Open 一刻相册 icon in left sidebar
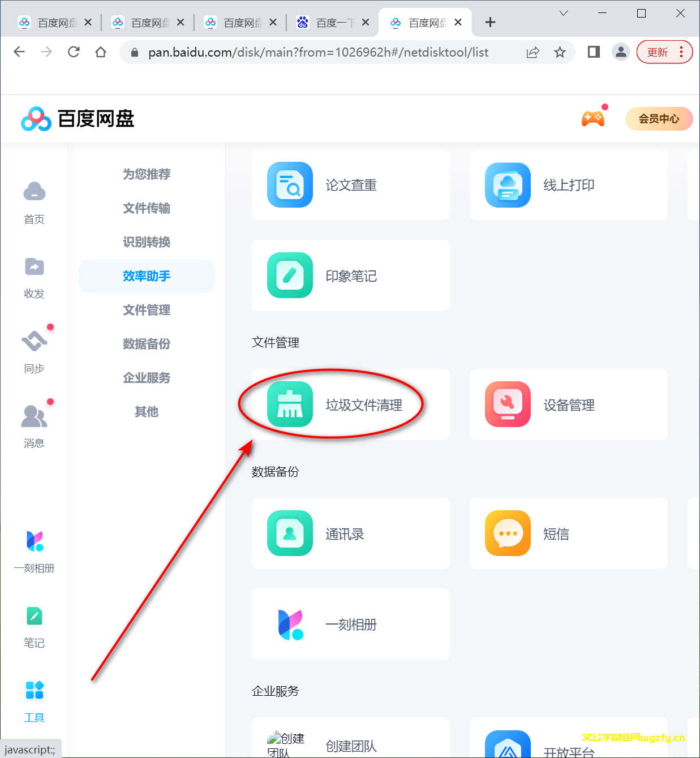Viewport: 700px width, 758px height. tap(34, 541)
